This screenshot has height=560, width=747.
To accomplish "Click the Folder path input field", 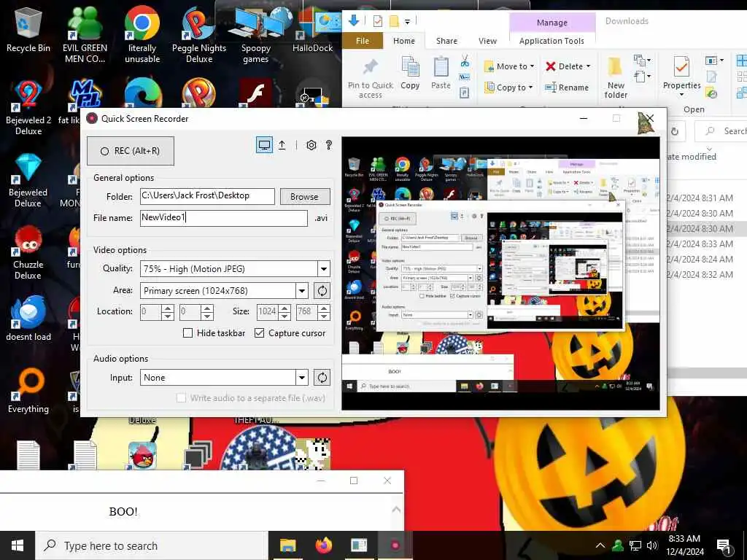I will (x=207, y=196).
